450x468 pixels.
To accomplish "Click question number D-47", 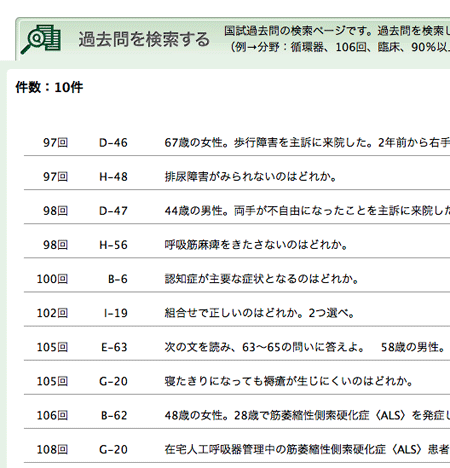I will (x=113, y=211).
